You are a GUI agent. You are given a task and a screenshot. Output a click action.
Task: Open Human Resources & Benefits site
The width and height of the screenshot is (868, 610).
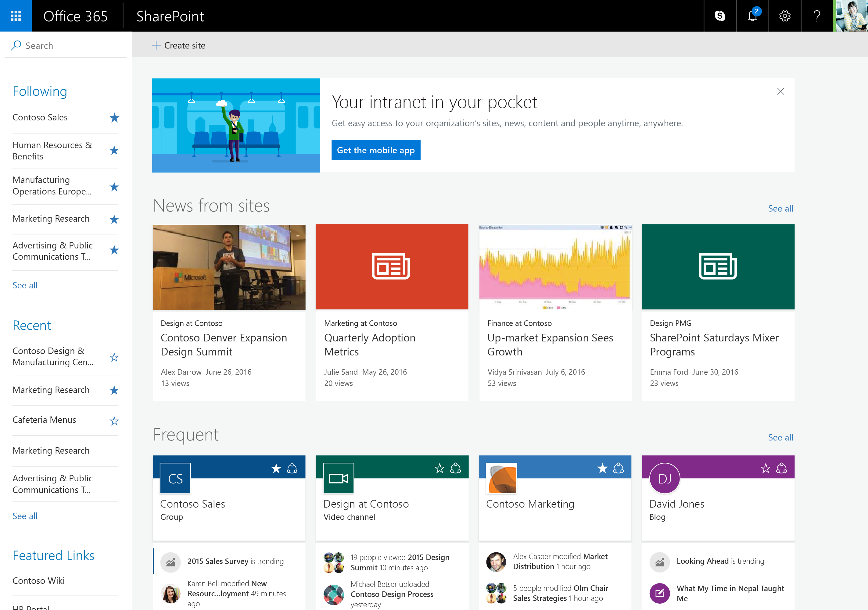pyautogui.click(x=52, y=151)
